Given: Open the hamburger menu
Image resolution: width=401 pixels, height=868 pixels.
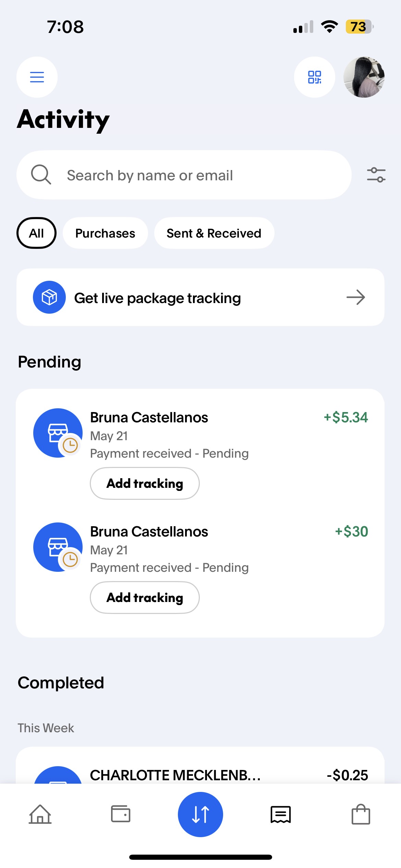Looking at the screenshot, I should coord(37,77).
